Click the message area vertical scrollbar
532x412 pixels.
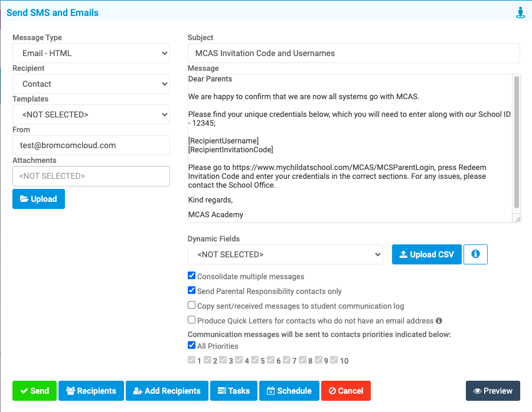(x=517, y=142)
